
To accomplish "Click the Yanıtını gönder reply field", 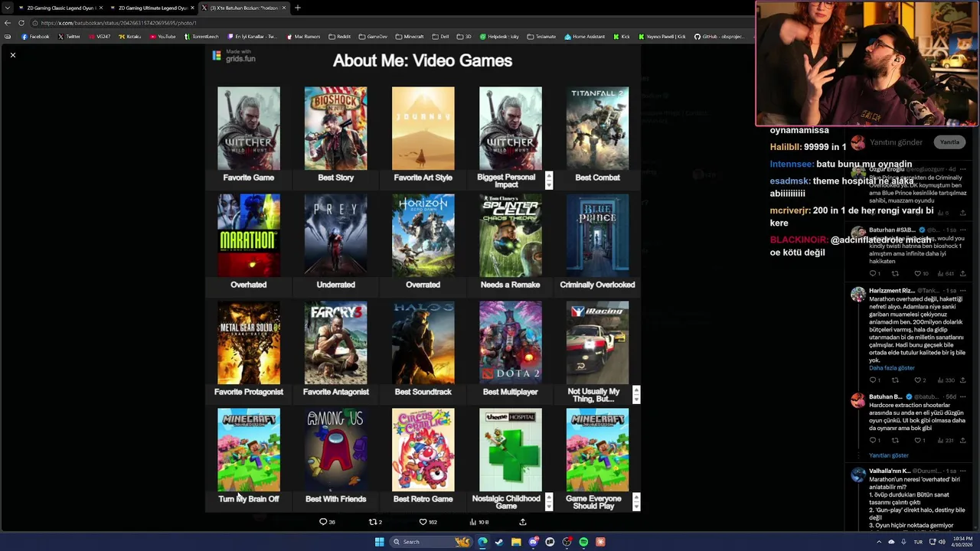I will coord(896,142).
